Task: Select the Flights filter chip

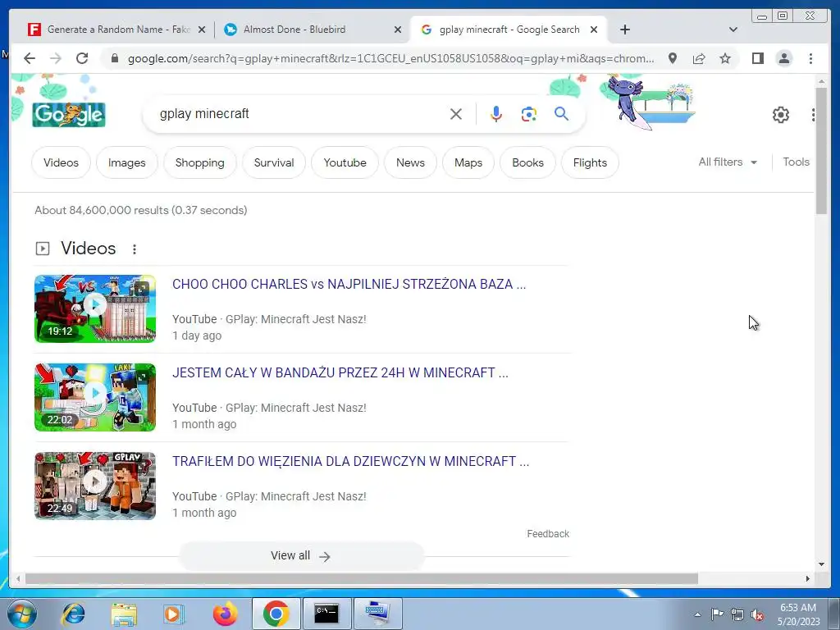Action: (x=590, y=162)
